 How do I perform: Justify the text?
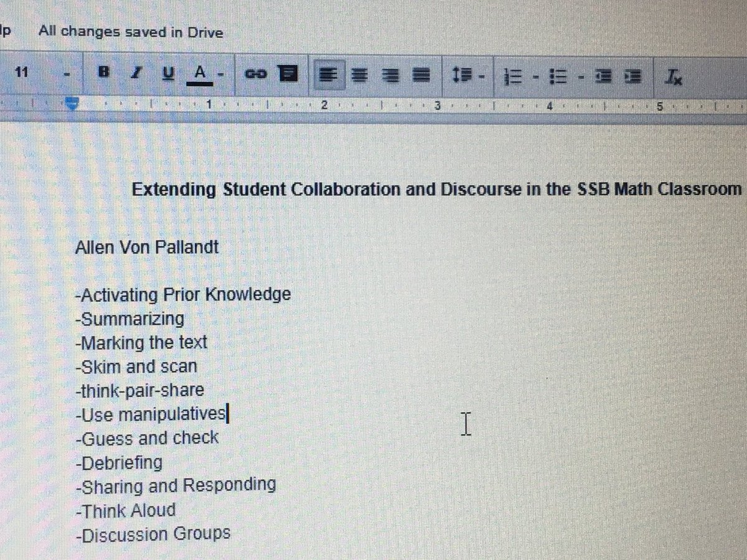pos(423,76)
